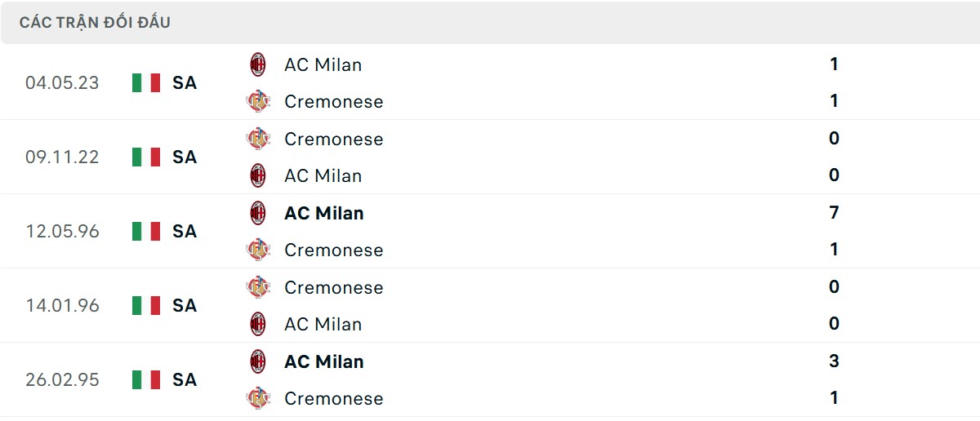Click AC Milan logo in 14.01.96 match
This screenshot has width=980, height=421.
(x=258, y=324)
